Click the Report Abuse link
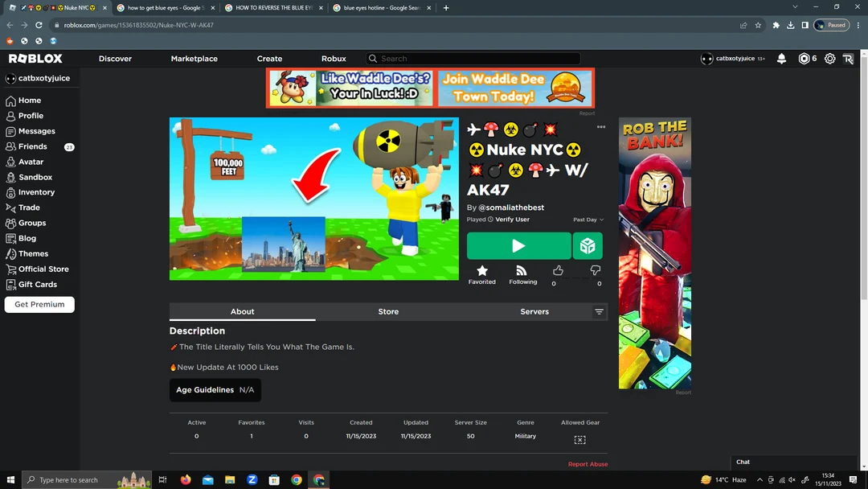Image resolution: width=868 pixels, height=489 pixels. click(x=588, y=464)
